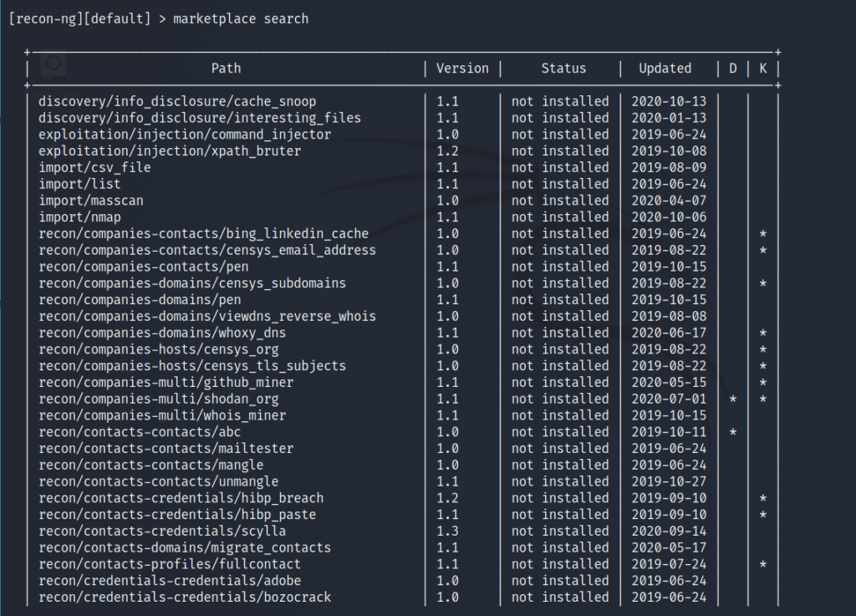The image size is (856, 616).
Task: Click the D column asterisk for abc
Action: coord(733,432)
